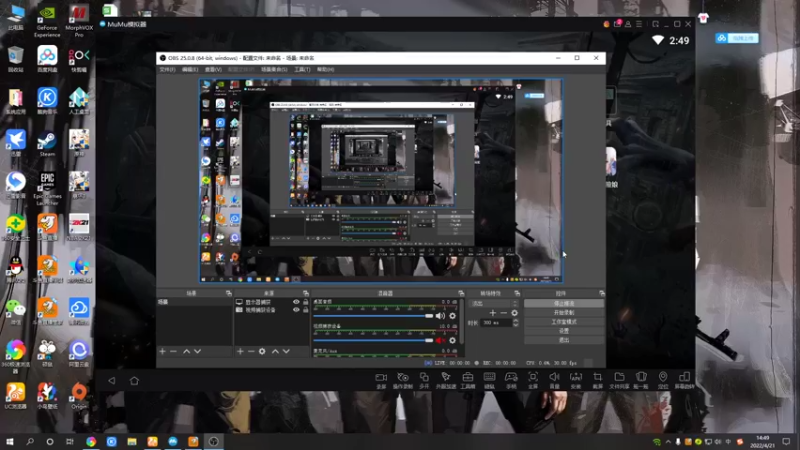Open the Help menu in OBS
The width and height of the screenshot is (800, 450).
click(326, 69)
